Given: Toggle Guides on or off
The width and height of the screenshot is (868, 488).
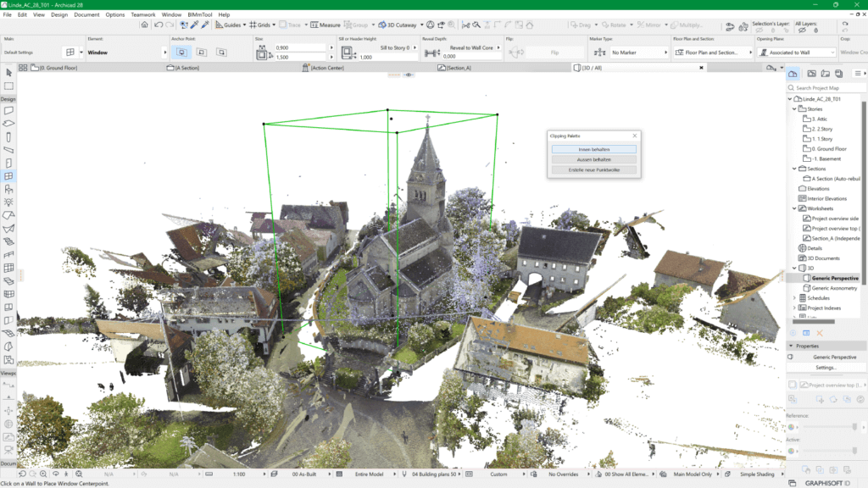Looking at the screenshot, I should pyautogui.click(x=229, y=25).
